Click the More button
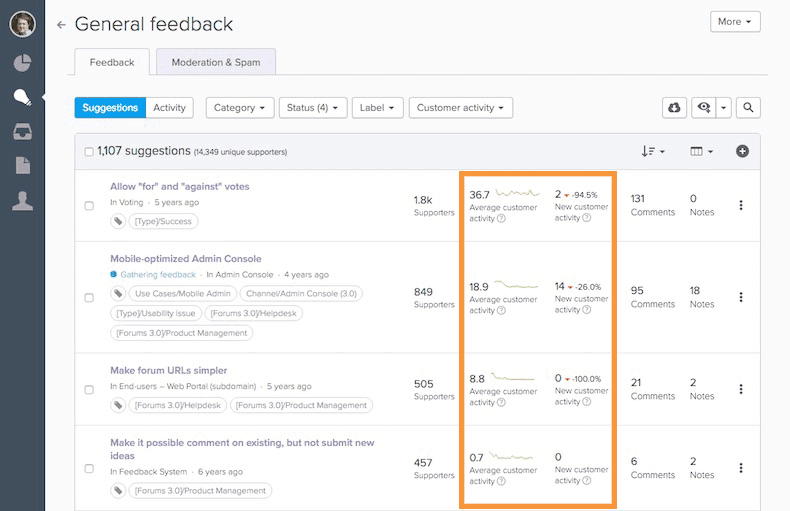 (x=735, y=21)
